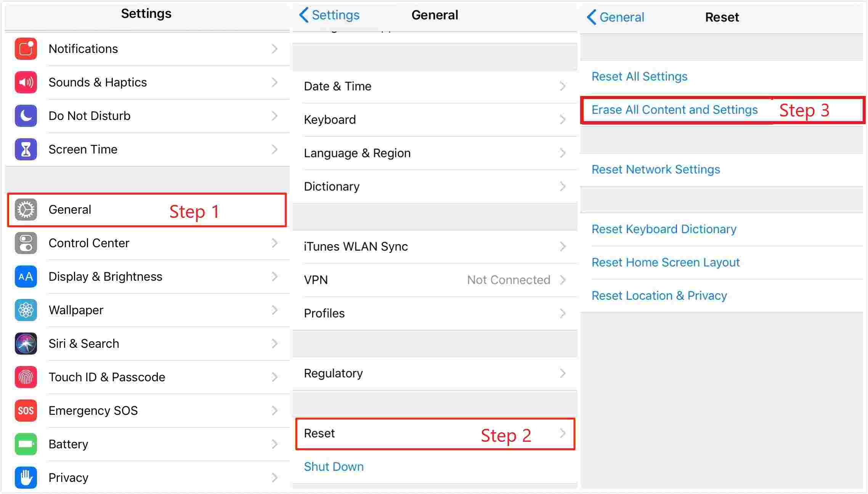This screenshot has height=494, width=868.
Task: Tap the General gear icon
Action: pos(26,209)
